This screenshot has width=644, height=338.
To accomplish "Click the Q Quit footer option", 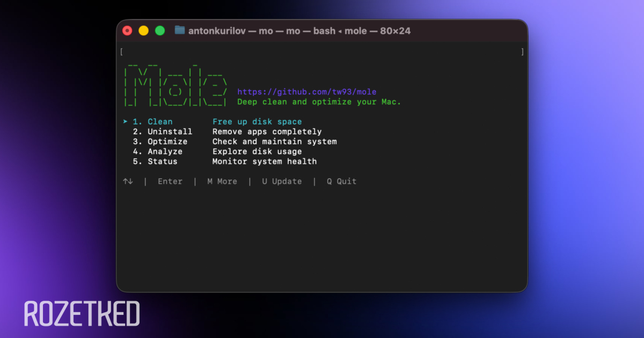I will [342, 181].
